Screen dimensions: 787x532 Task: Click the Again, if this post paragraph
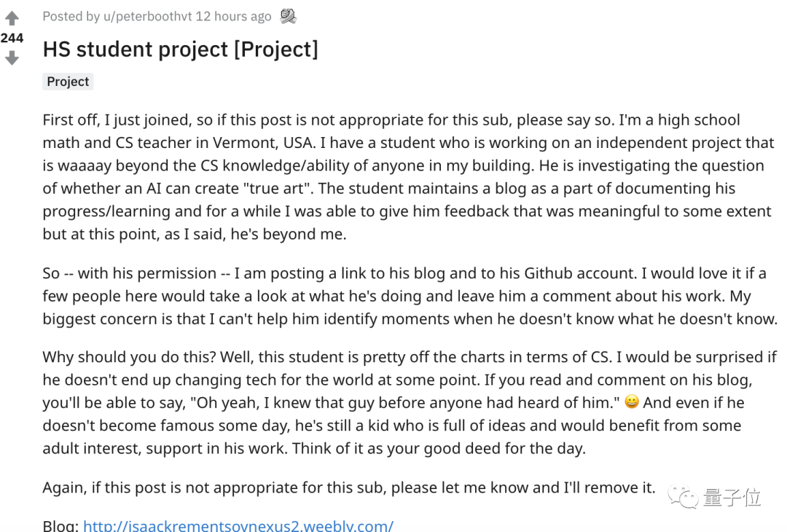coord(349,488)
